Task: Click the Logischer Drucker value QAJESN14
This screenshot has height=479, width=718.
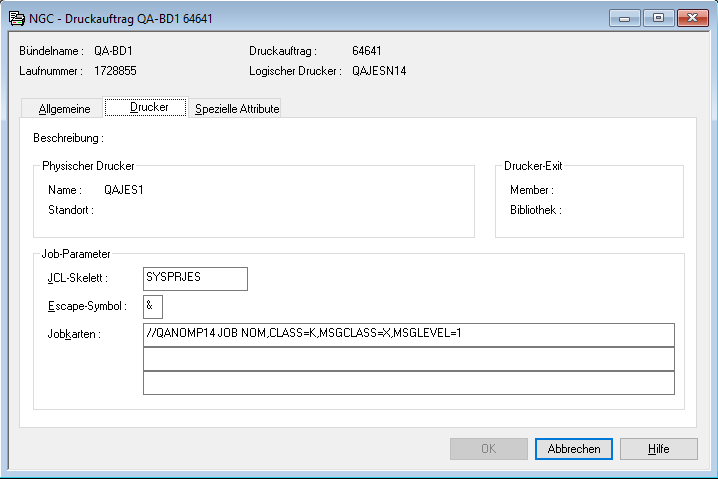Action: pos(379,71)
